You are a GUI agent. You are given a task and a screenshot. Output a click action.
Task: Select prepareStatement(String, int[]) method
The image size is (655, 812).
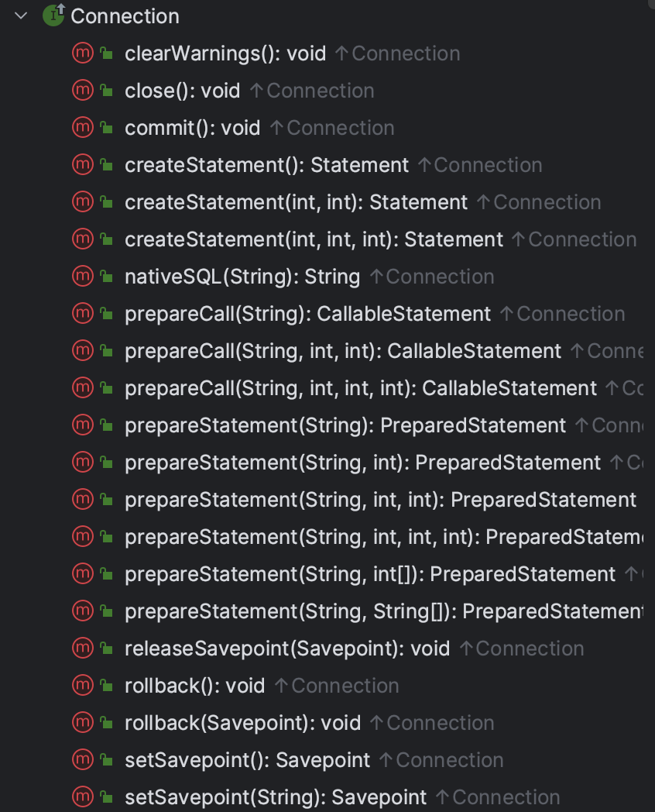[370, 574]
